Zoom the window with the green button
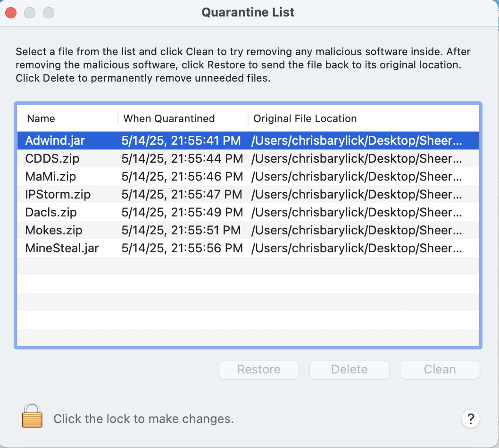499x448 pixels. 49,13
